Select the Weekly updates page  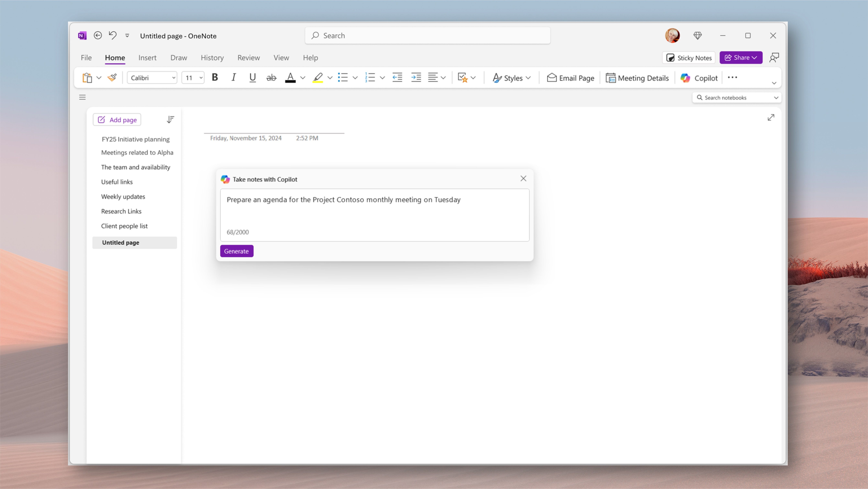pos(123,197)
